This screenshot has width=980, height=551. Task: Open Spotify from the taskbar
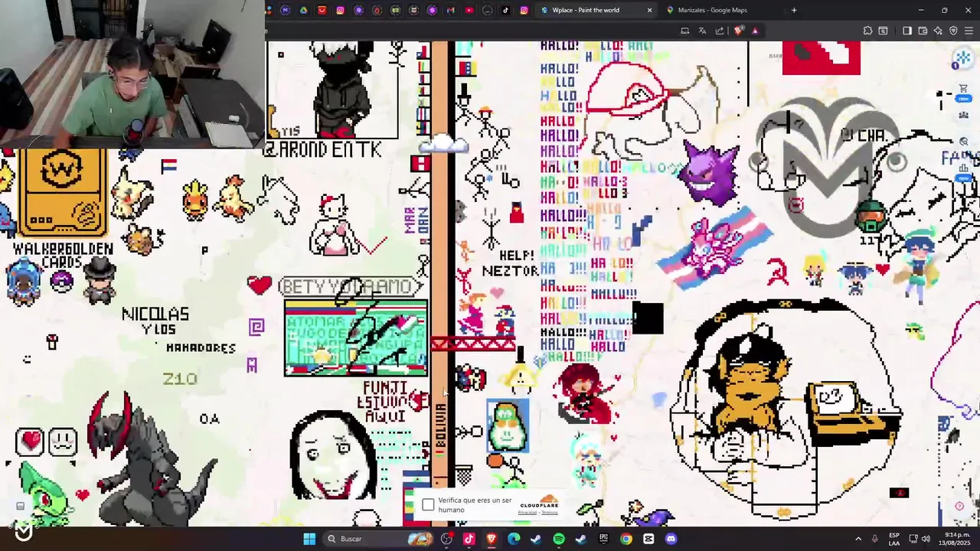559,539
